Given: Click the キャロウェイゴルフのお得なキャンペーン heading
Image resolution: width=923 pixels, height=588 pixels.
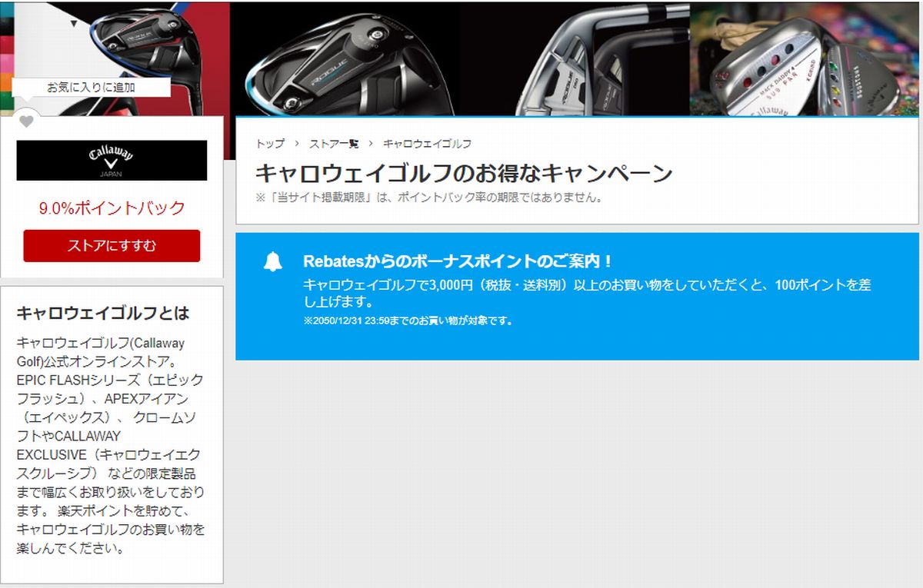Looking at the screenshot, I should coord(464,174).
